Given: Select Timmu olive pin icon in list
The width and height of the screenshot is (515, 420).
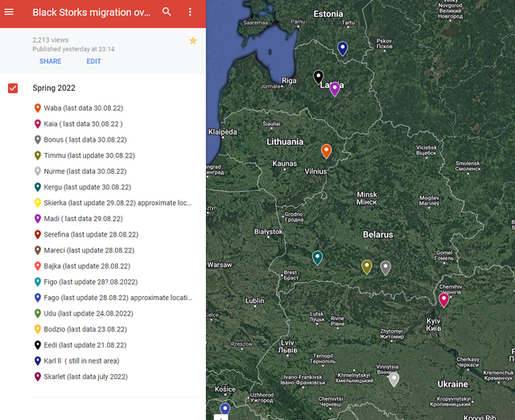Looking at the screenshot, I should pyautogui.click(x=38, y=155).
